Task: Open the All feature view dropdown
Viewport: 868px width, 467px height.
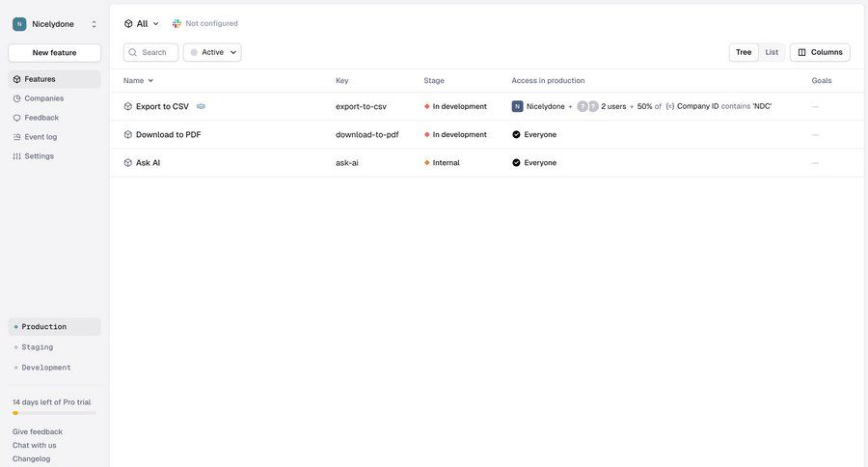Action: click(x=142, y=24)
